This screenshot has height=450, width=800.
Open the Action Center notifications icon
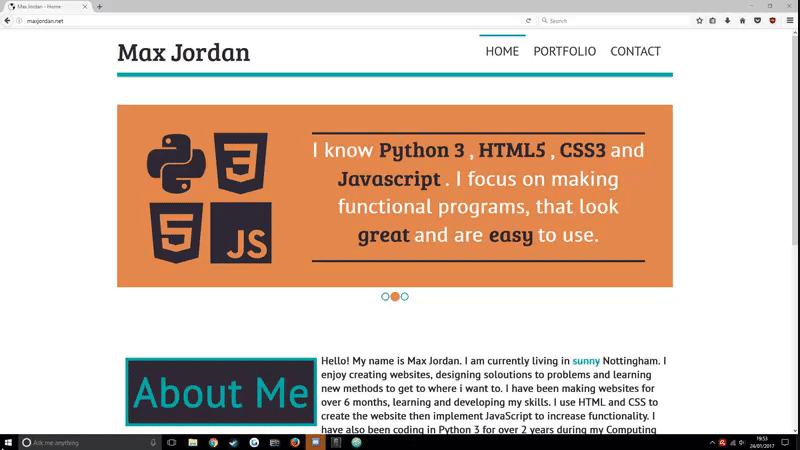click(x=785, y=442)
